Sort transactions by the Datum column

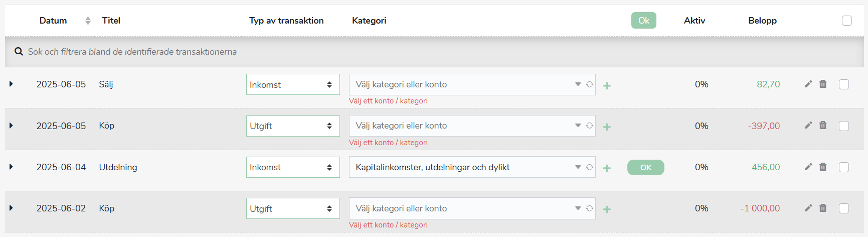coord(88,21)
